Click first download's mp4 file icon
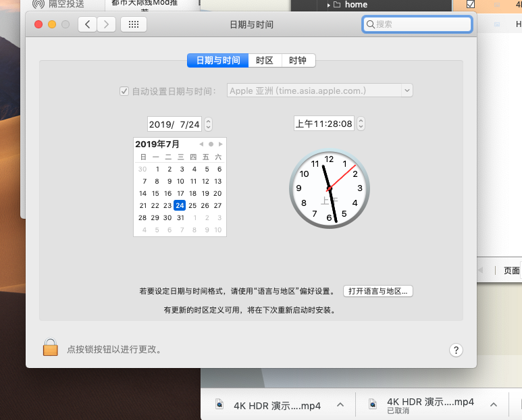This screenshot has height=420, width=522. pyautogui.click(x=219, y=404)
